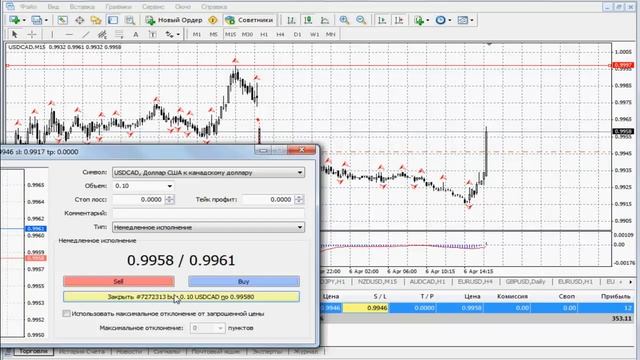Click the red Sell button

(118, 281)
